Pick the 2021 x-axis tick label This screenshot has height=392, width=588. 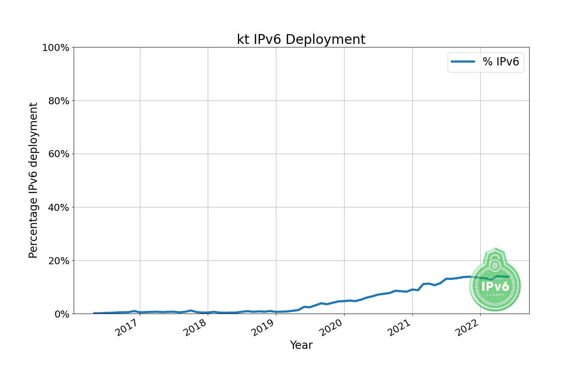click(400, 327)
